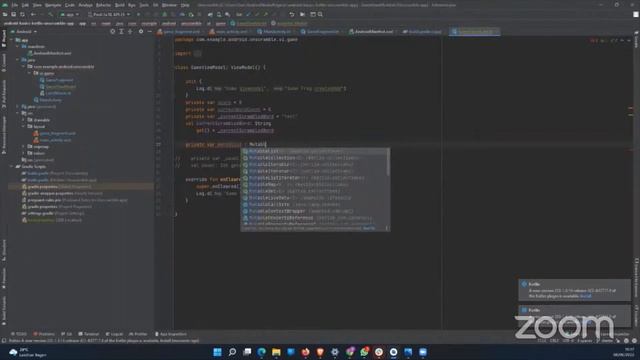Open the Tools menu
The image size is (640, 360).
pos(144,5)
